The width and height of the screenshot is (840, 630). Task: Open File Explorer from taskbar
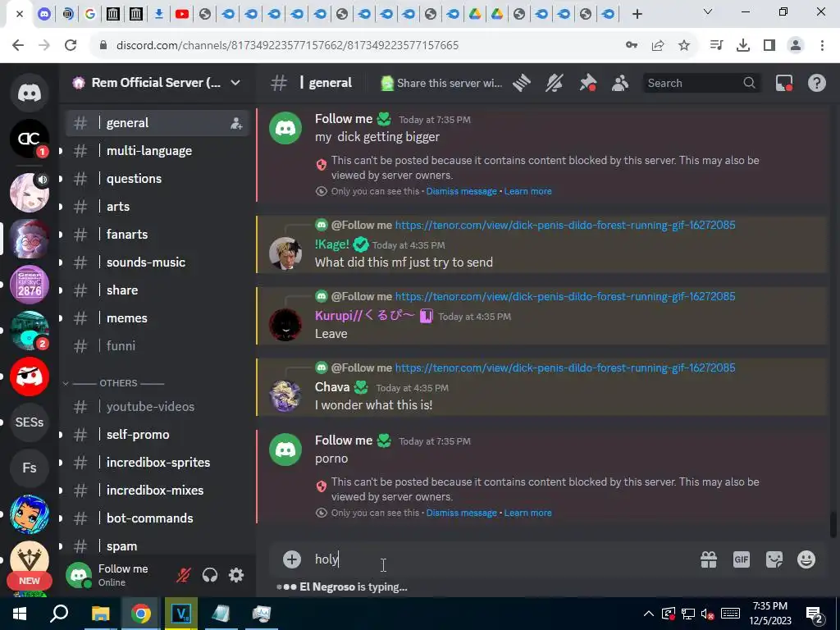[100, 614]
